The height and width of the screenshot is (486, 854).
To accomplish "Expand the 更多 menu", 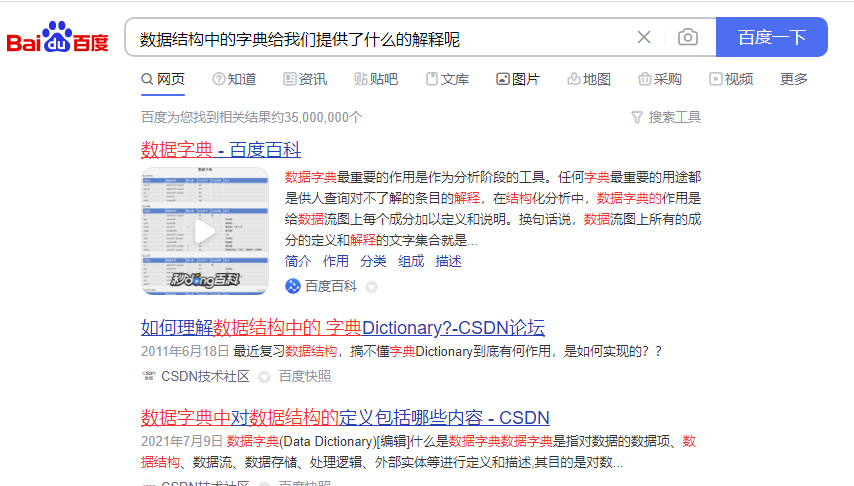I will (794, 80).
